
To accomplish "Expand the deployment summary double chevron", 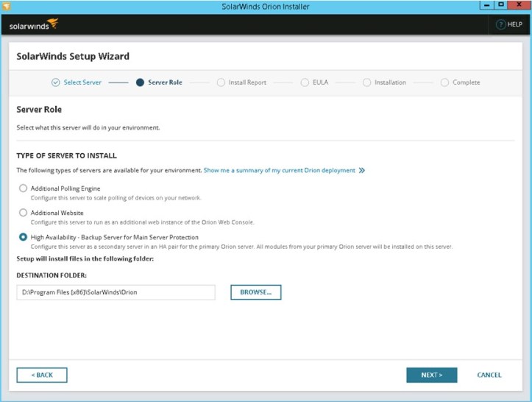I will point(362,170).
